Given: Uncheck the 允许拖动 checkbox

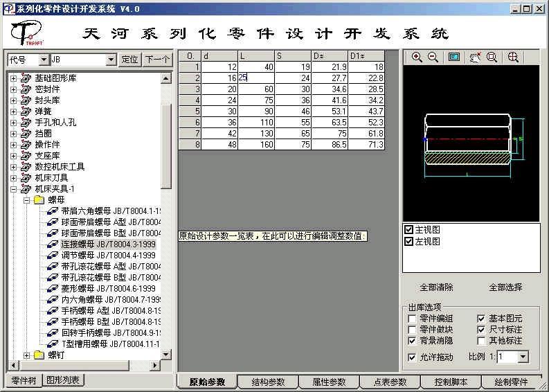Looking at the screenshot, I should pyautogui.click(x=412, y=357).
